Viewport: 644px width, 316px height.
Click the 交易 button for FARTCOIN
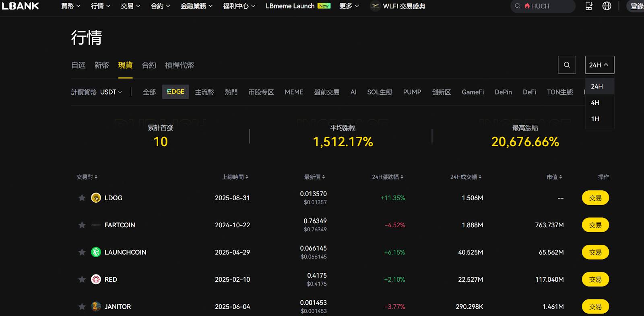click(595, 225)
